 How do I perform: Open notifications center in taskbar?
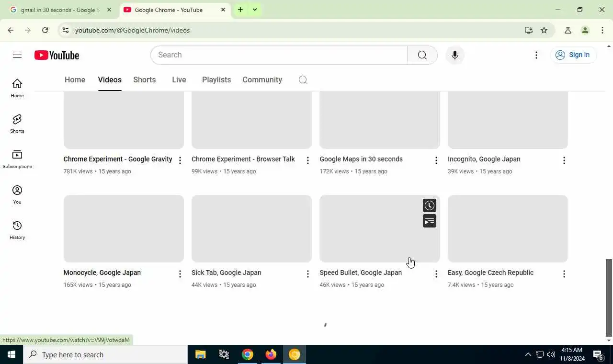click(598, 355)
